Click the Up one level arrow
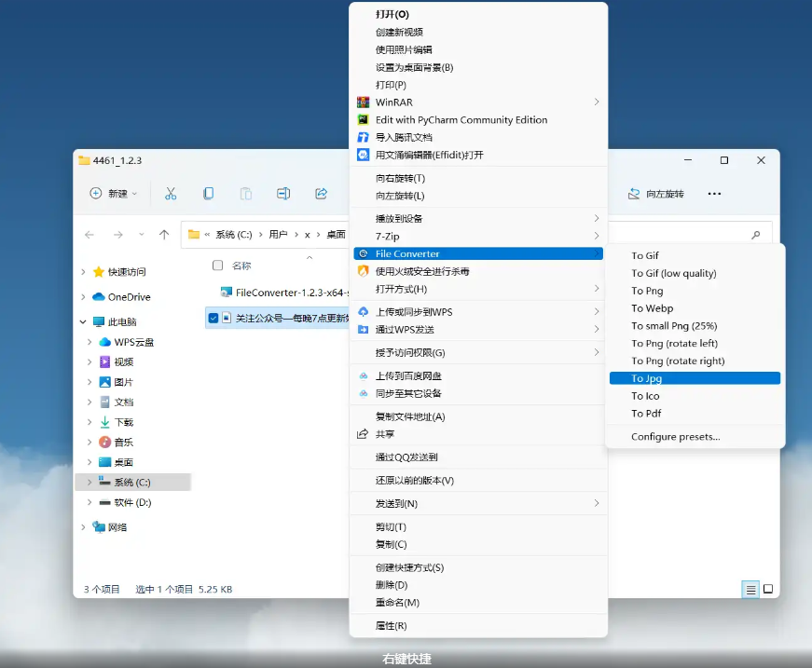Image resolution: width=812 pixels, height=668 pixels. point(164,235)
